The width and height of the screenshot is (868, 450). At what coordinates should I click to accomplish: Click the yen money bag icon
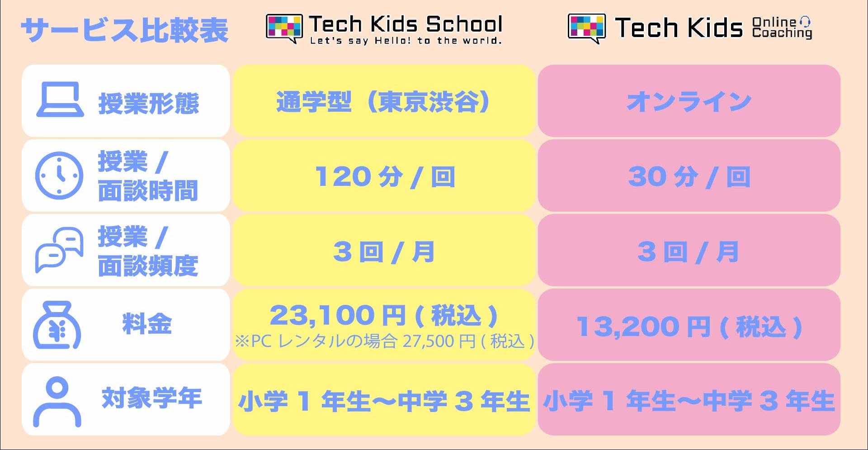pos(57,325)
